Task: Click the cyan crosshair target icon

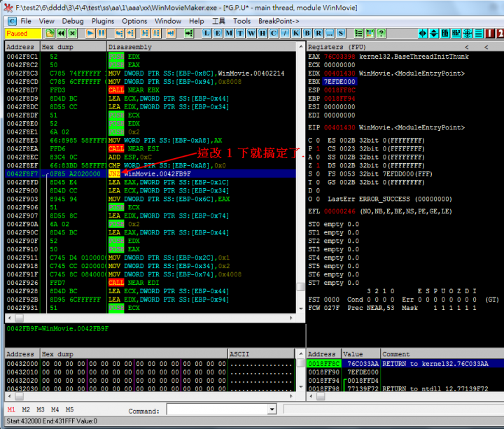Action: (x=468, y=33)
